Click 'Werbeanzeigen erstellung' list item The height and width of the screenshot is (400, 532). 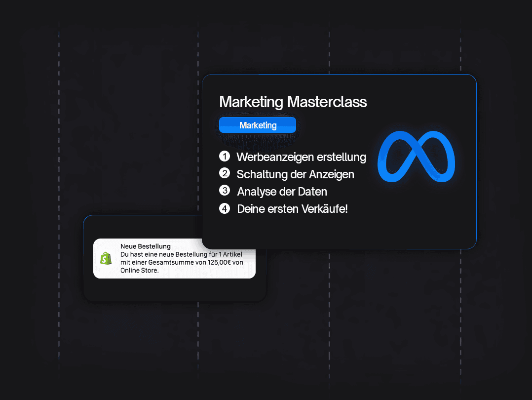tap(301, 157)
